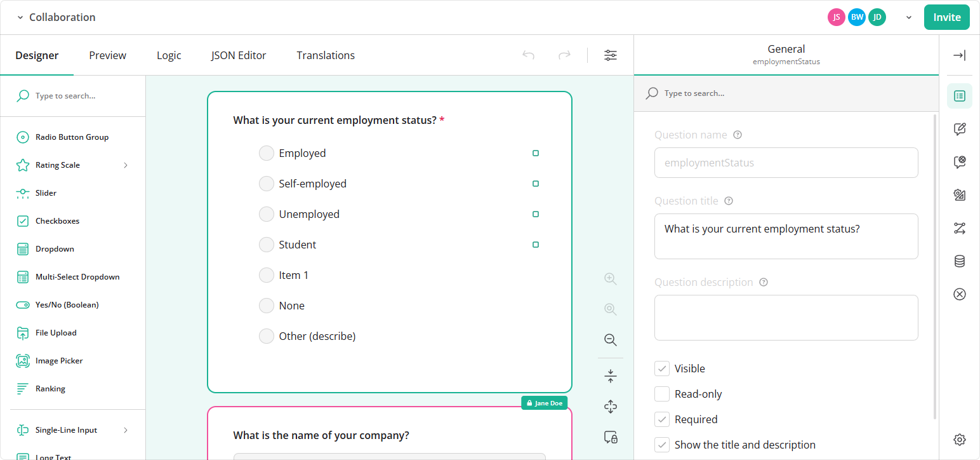Viewport: 980px width, 460px height.
Task: Open the gear settings icon at bottom right
Action: 960,439
